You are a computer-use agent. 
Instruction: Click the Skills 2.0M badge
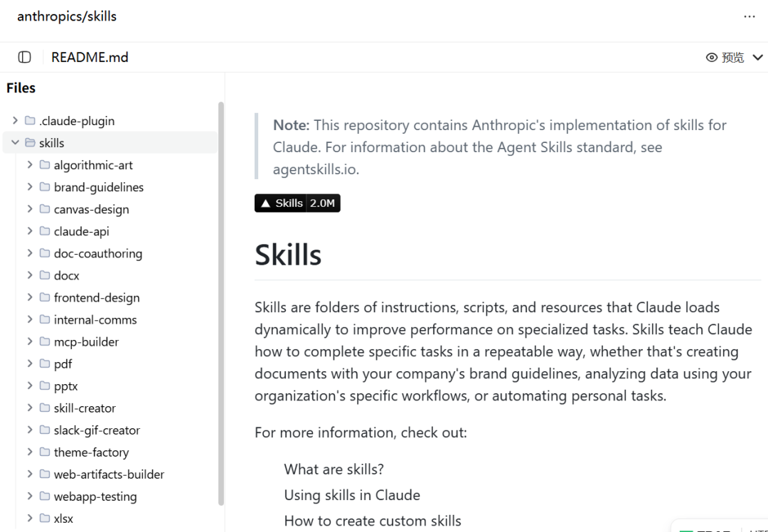pyautogui.click(x=297, y=203)
